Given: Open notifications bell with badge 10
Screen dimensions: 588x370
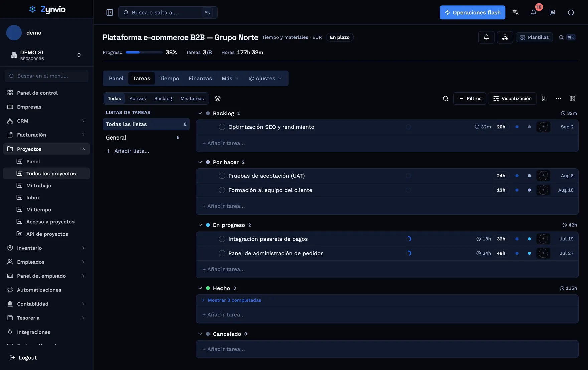Looking at the screenshot, I should 534,12.
